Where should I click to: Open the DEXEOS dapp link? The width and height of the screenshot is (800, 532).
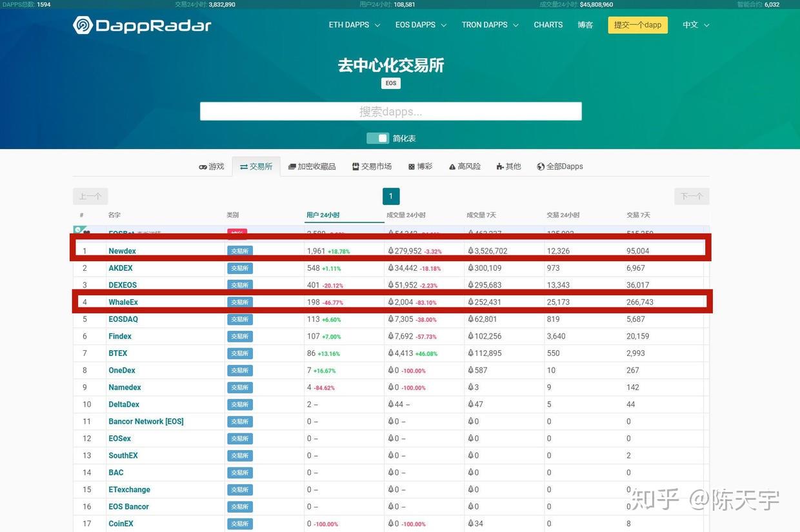coord(123,285)
